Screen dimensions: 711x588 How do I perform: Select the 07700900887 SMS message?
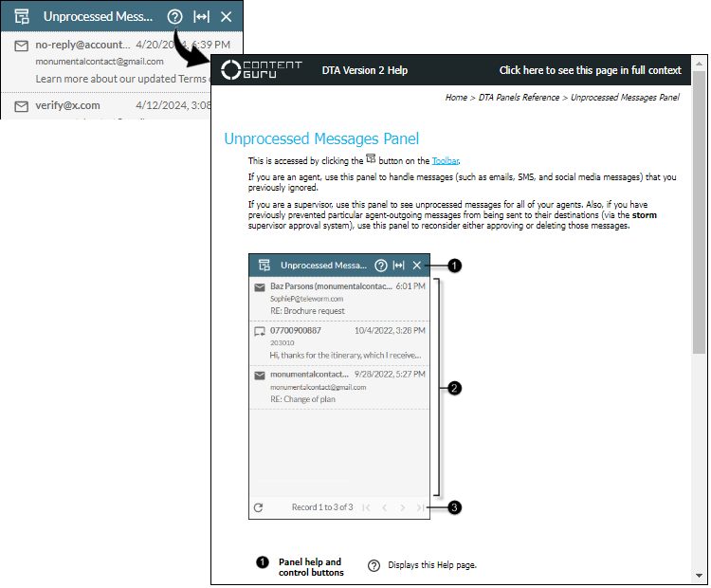[x=339, y=342]
